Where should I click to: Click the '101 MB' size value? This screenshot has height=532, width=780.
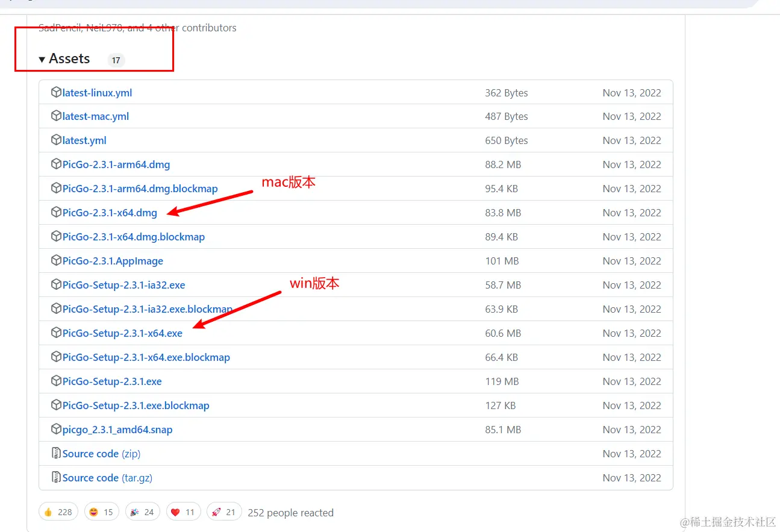(x=502, y=261)
